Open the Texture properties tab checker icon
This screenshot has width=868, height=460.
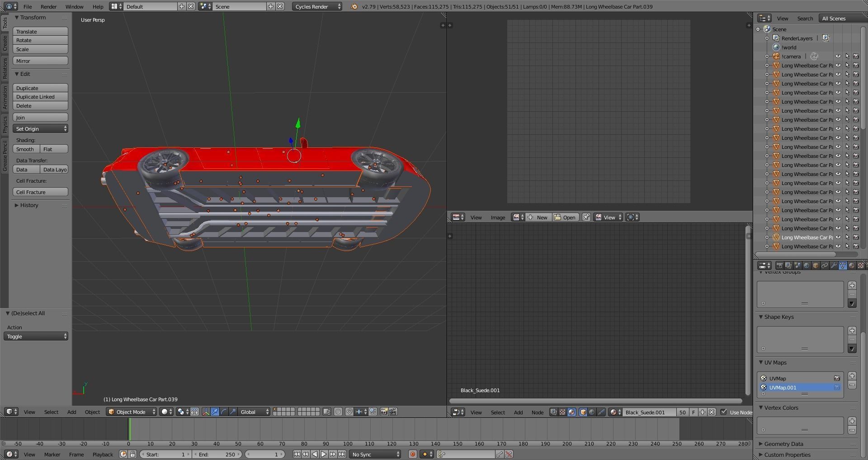(x=861, y=266)
